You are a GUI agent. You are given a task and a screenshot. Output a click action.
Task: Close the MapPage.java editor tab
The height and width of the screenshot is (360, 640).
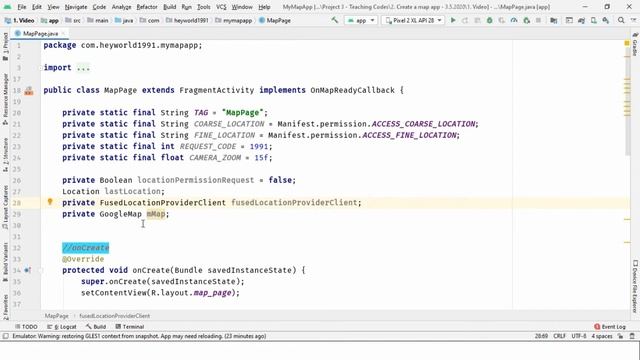(x=64, y=33)
